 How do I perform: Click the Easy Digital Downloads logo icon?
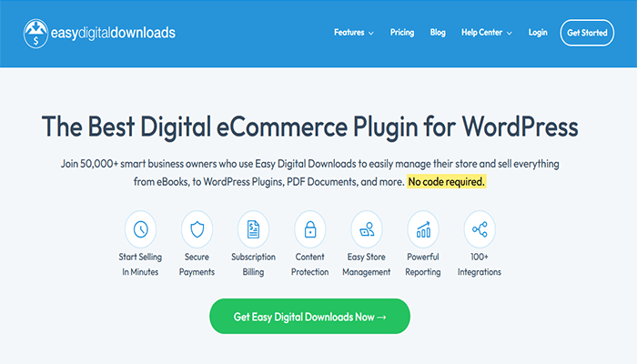[x=37, y=34]
